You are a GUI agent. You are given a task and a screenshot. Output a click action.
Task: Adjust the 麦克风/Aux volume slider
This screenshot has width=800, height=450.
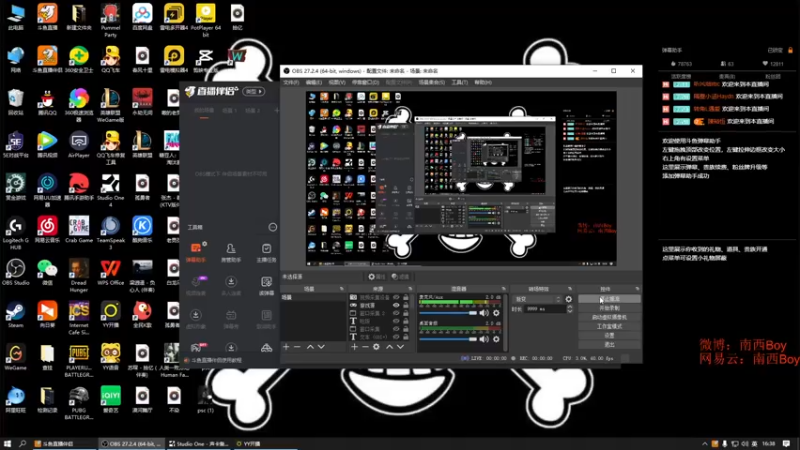pos(448,313)
